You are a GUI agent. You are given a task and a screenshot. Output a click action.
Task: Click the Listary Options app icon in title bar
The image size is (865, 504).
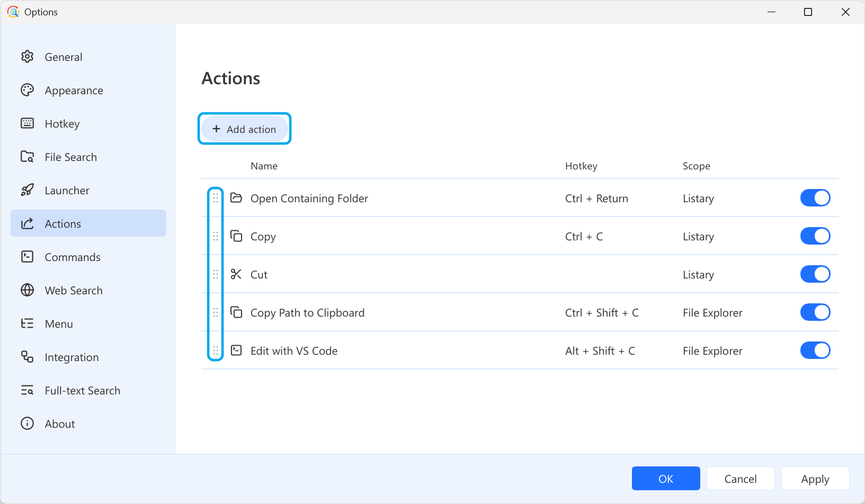pyautogui.click(x=13, y=12)
